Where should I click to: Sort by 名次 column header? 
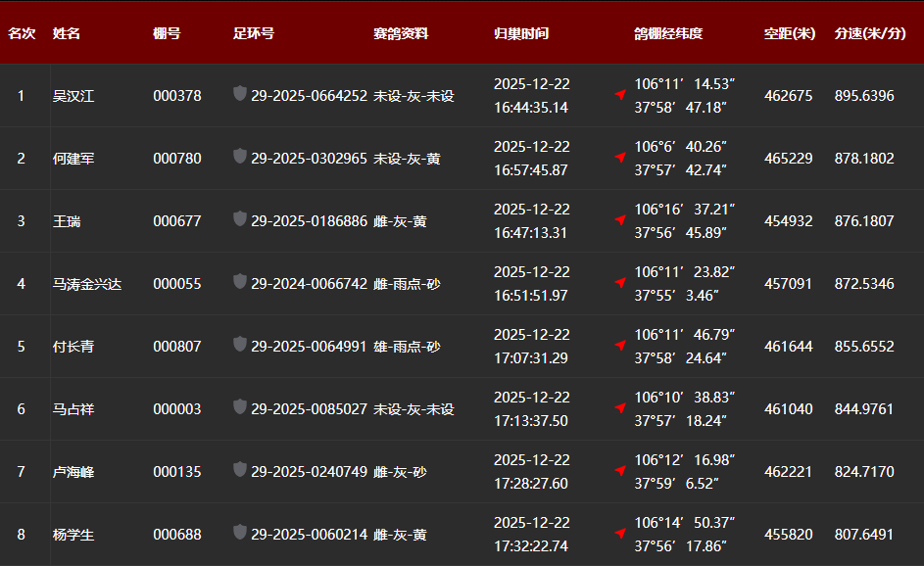(x=22, y=33)
